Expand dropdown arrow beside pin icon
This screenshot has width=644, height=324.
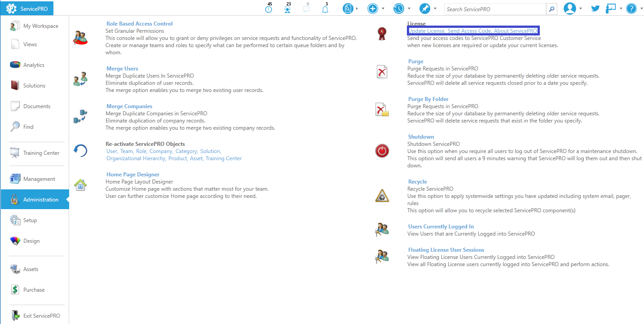tap(435, 9)
